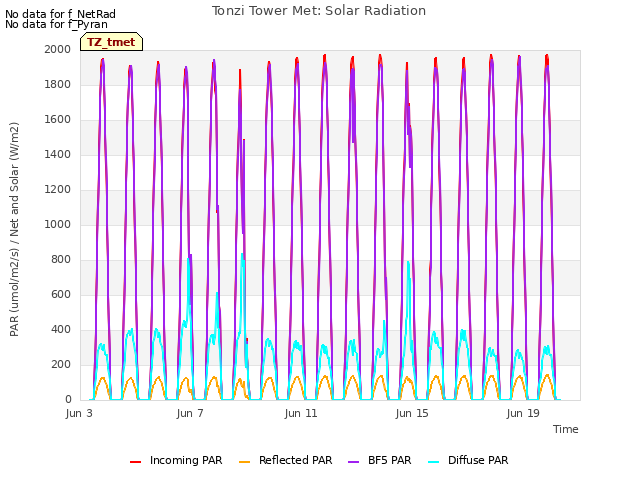Click the purple BF5 PAR legend swatch

353,462
